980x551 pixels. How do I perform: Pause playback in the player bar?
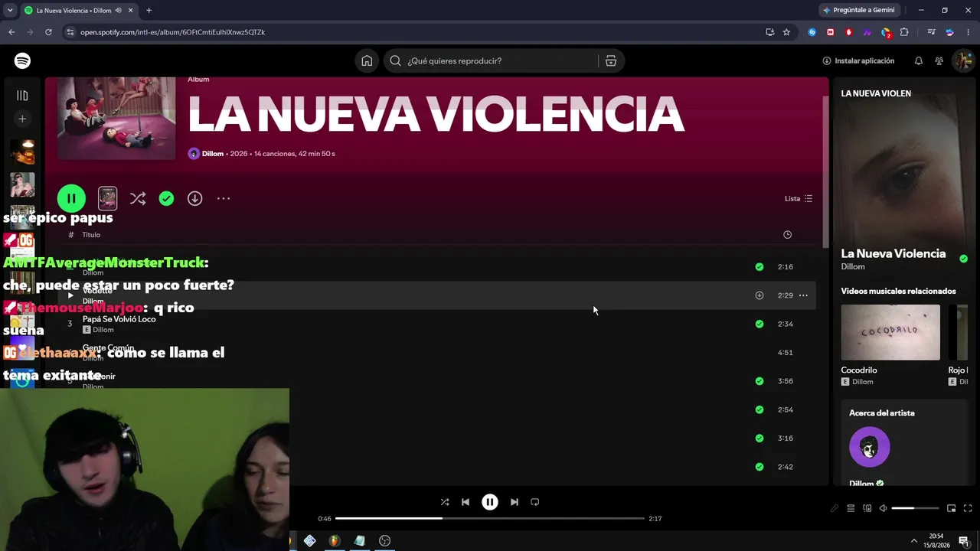coord(490,502)
